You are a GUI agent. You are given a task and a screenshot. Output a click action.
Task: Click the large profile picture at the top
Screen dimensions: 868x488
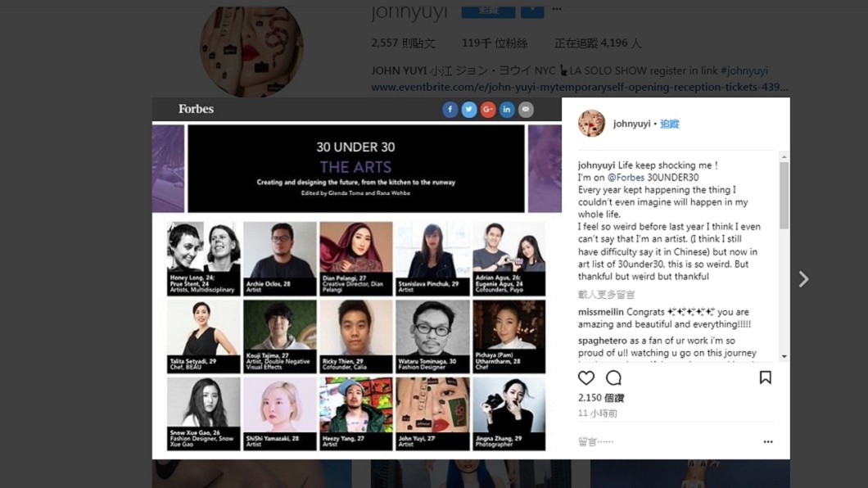coord(251,50)
